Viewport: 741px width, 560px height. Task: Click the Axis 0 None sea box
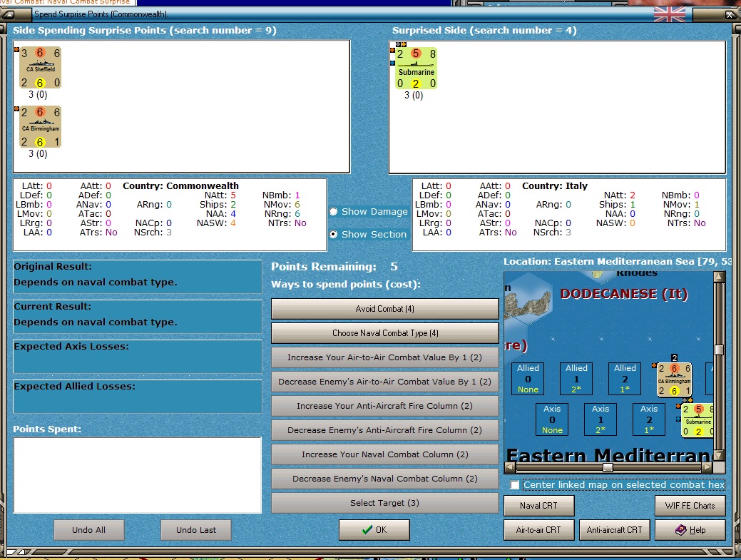552,419
